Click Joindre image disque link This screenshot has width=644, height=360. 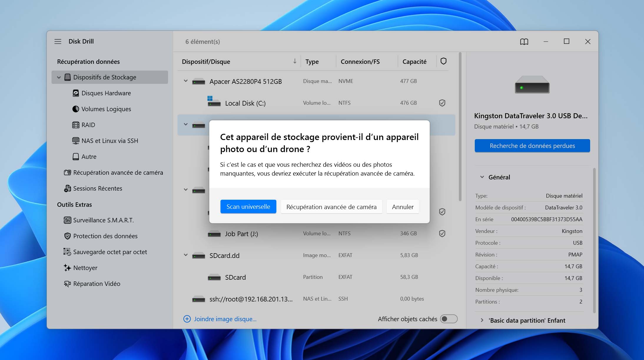coord(225,319)
